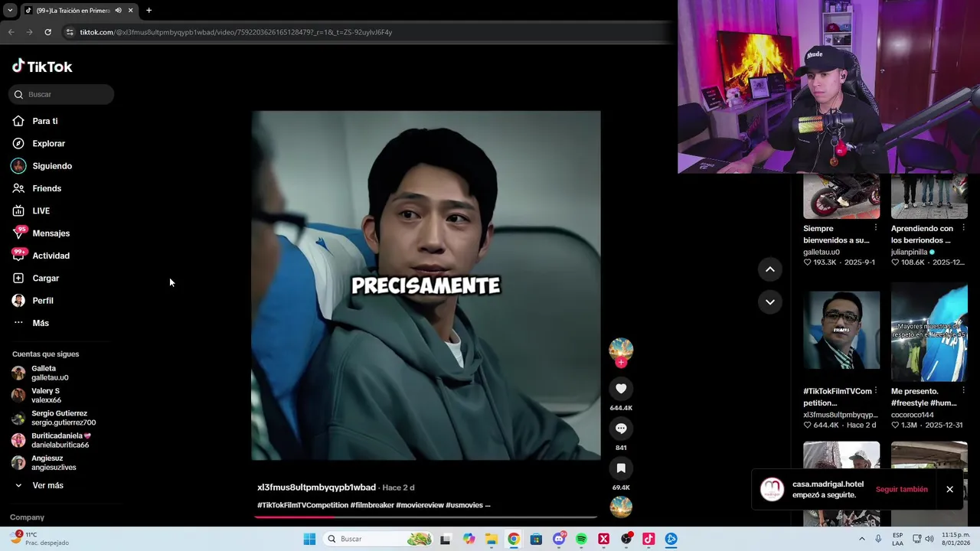Reload the page in Chrome
Screen dimensions: 980x551
[x=47, y=32]
